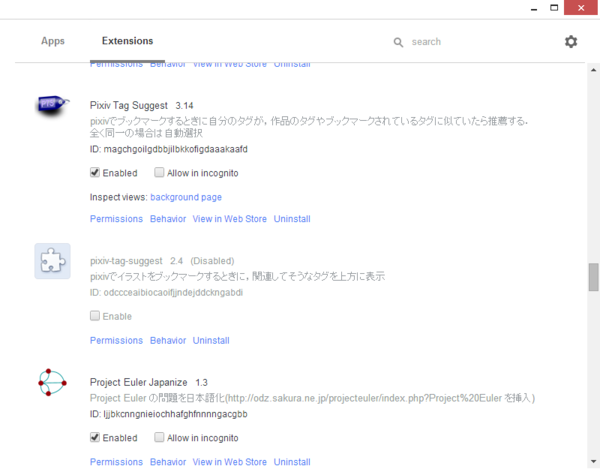Minimize the extensions window

[x=534, y=8]
